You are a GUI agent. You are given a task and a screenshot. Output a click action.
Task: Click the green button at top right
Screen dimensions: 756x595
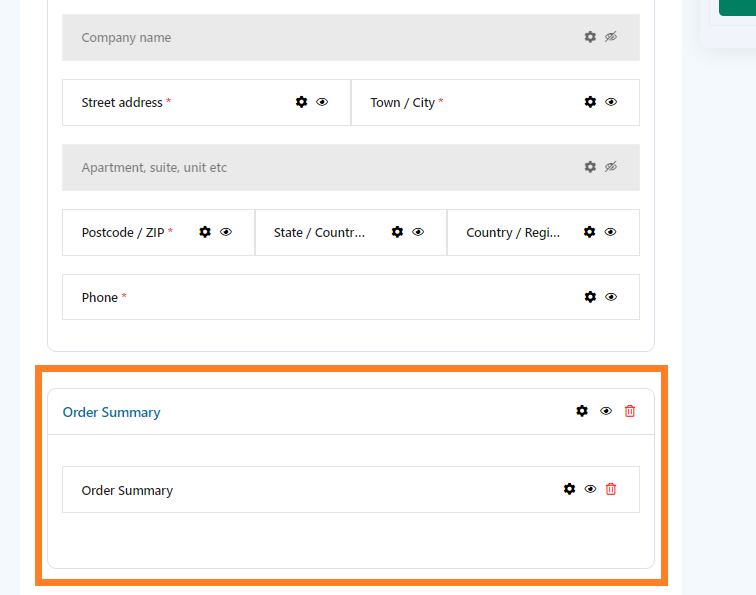tap(737, 8)
